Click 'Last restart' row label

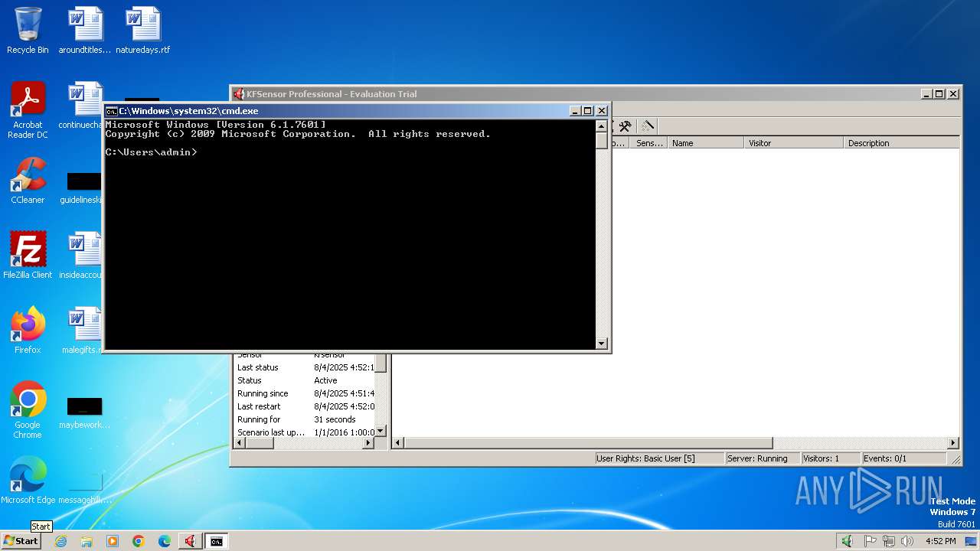coord(259,406)
